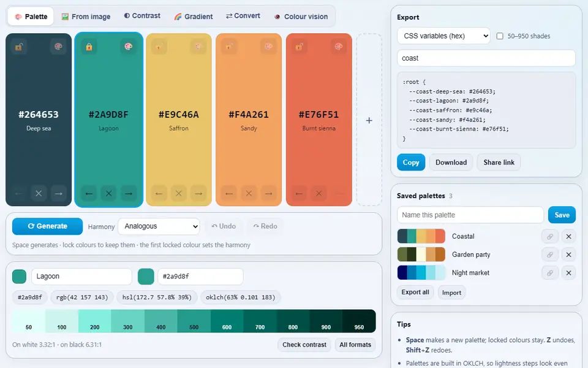Load the Coastal saved palette thumbnail
Screen dimensions: 588x368
[421, 236]
